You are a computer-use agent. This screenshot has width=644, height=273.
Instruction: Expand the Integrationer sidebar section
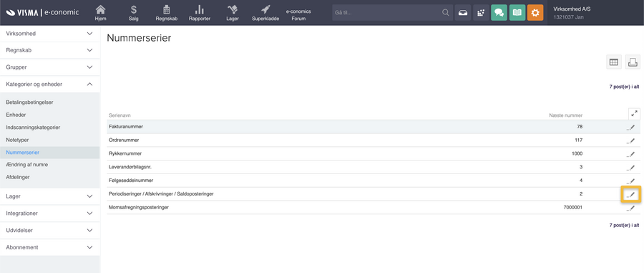49,214
